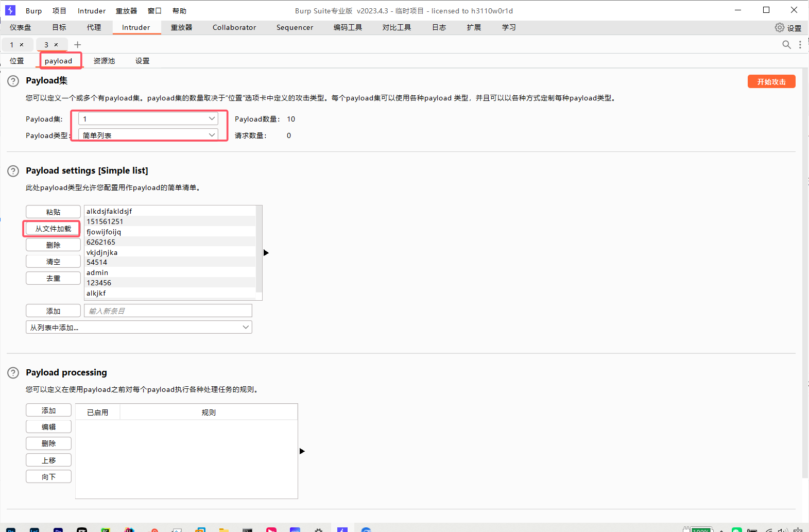
Task: Open the 扩展 tab
Action: [474, 28]
